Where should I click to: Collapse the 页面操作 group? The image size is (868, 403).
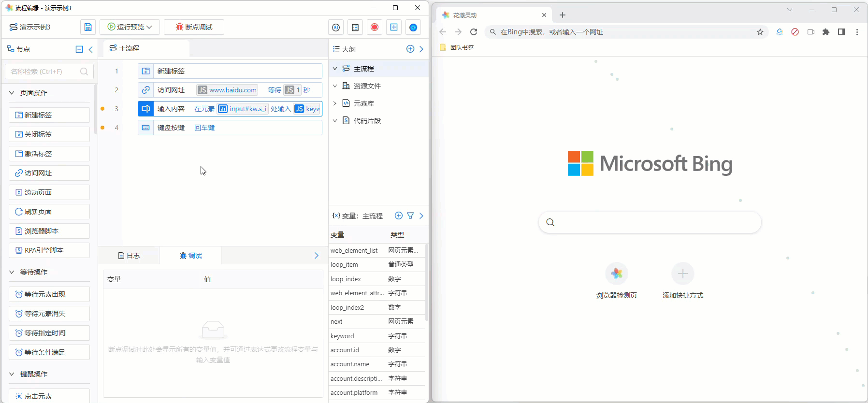click(x=12, y=93)
